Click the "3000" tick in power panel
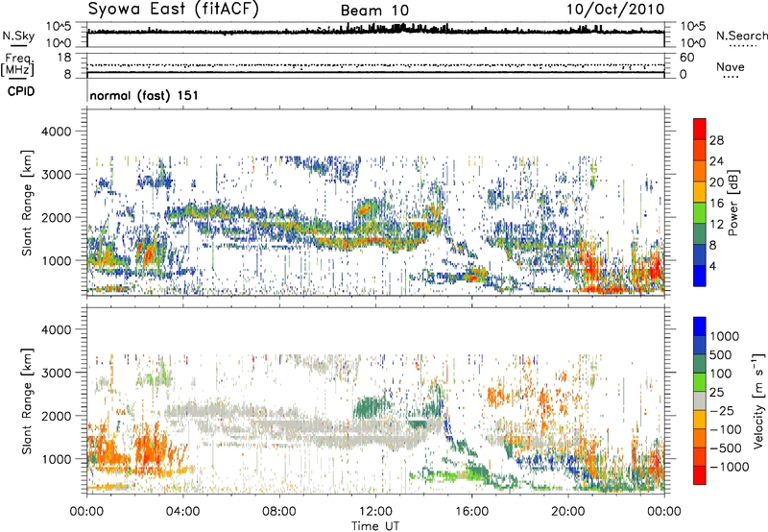 point(56,175)
